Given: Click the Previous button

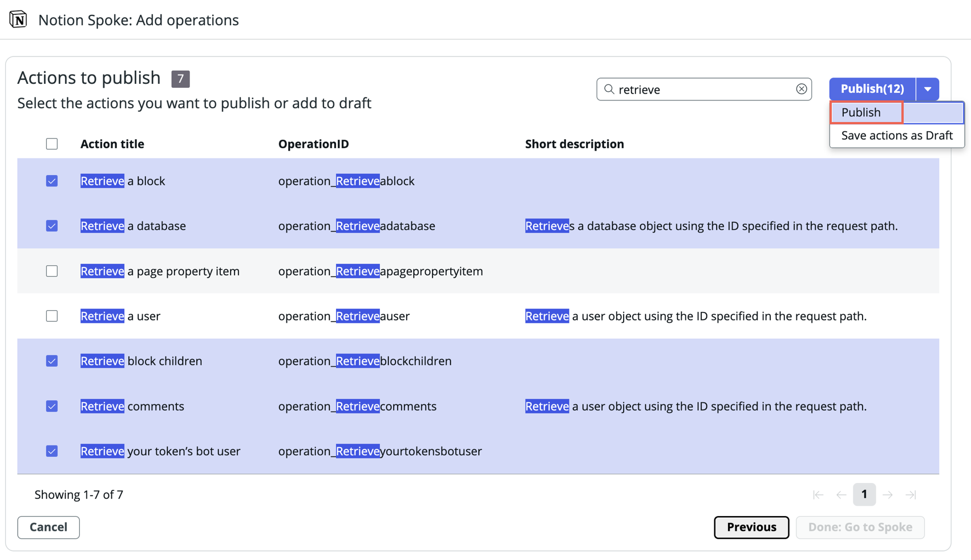Looking at the screenshot, I should 751,527.
